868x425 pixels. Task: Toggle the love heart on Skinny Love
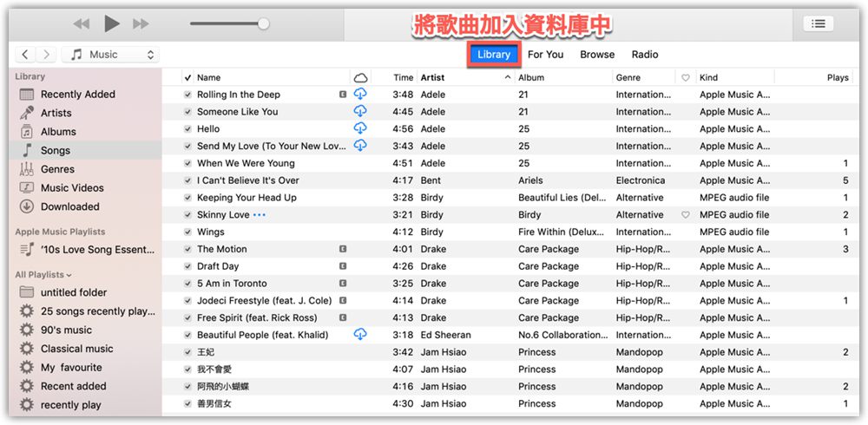point(686,215)
